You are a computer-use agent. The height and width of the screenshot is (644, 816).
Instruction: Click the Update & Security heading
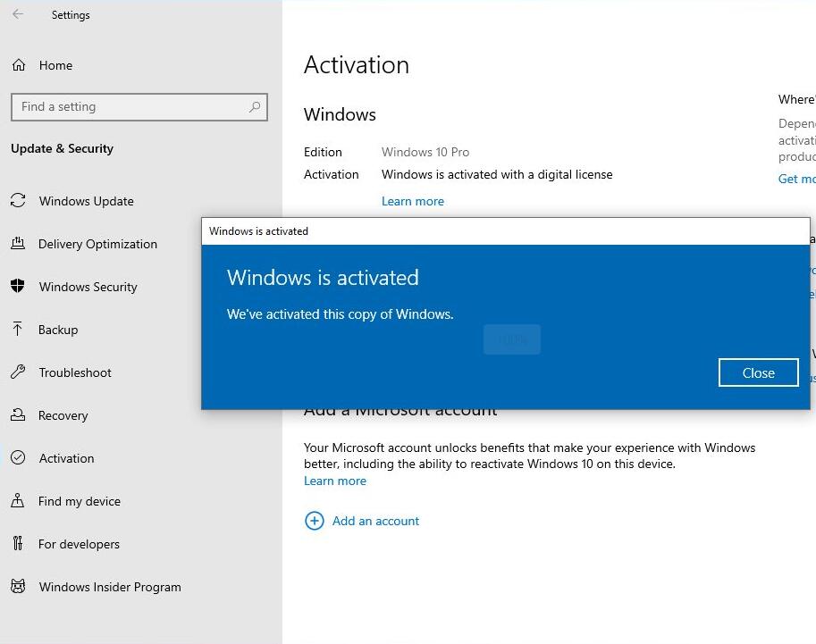62,148
